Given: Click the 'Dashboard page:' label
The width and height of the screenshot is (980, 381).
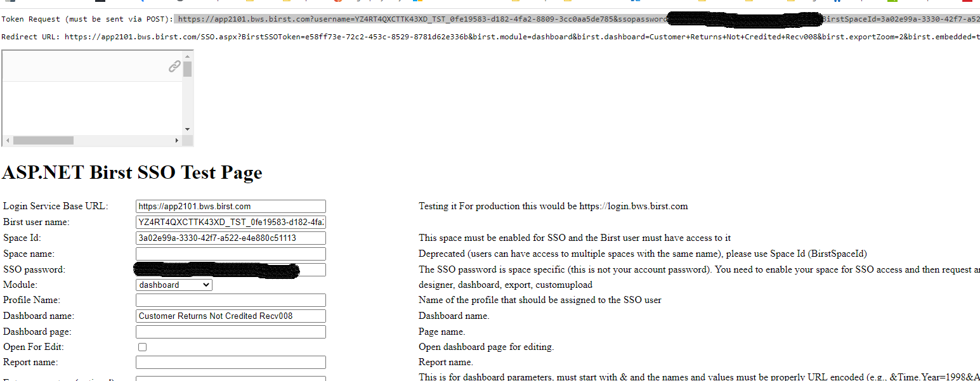Looking at the screenshot, I should pos(37,332).
